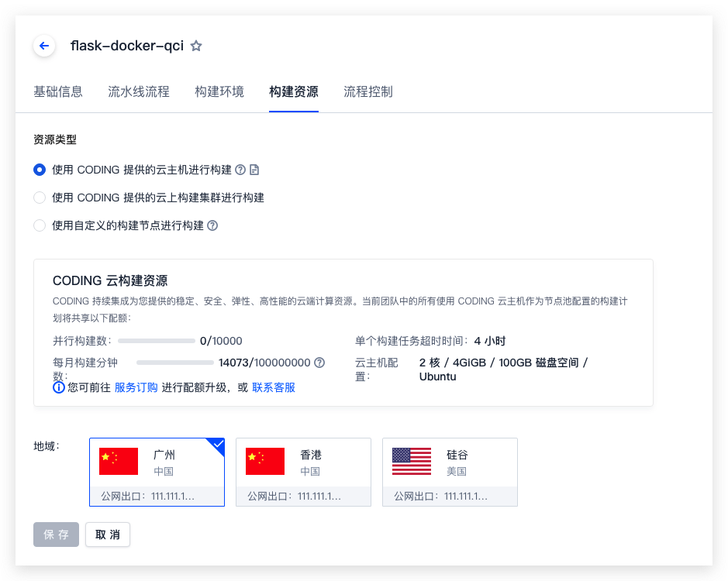Open the 联系客服 link
The height and width of the screenshot is (581, 728).
(x=274, y=387)
